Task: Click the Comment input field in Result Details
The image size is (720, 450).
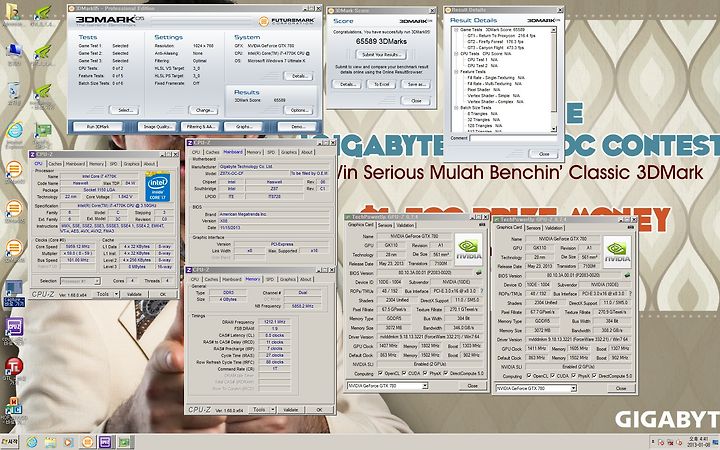Action: click(512, 138)
